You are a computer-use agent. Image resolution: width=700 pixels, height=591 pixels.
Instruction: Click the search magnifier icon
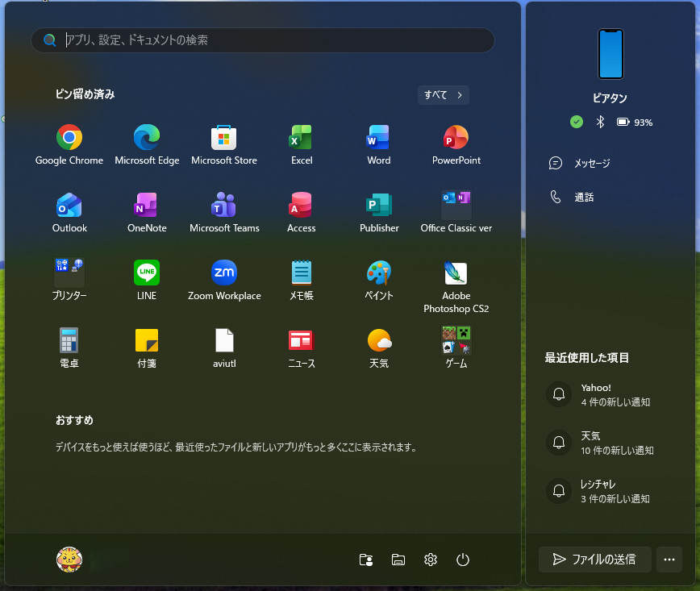click(49, 40)
